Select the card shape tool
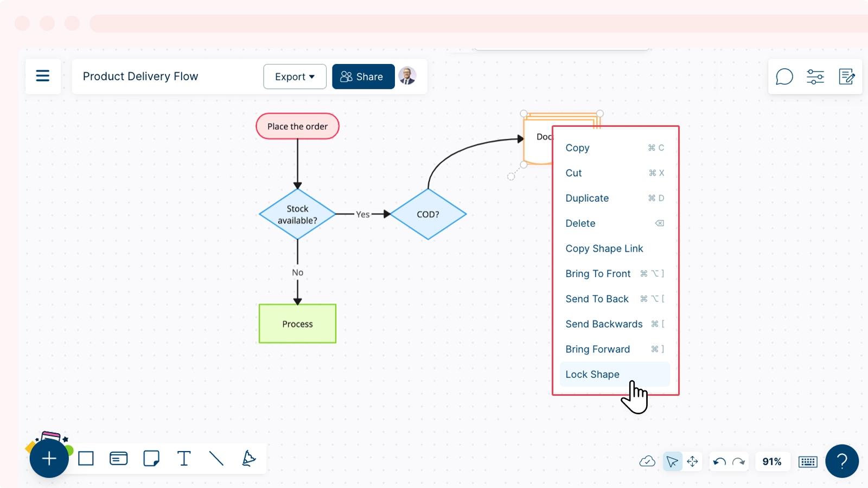868x488 pixels. 118,459
